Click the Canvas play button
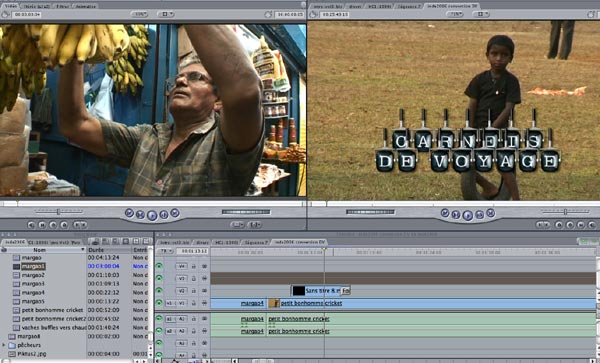The width and height of the screenshot is (600, 363). [467, 215]
